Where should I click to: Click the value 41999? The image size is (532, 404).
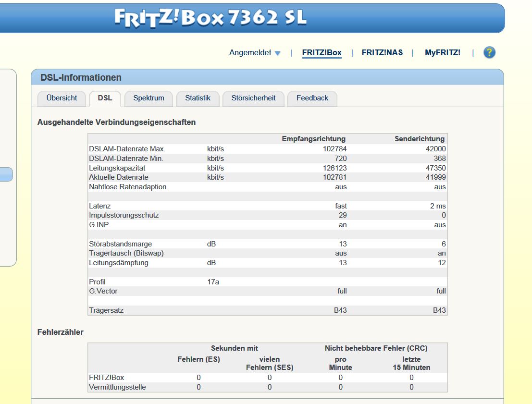pyautogui.click(x=435, y=177)
